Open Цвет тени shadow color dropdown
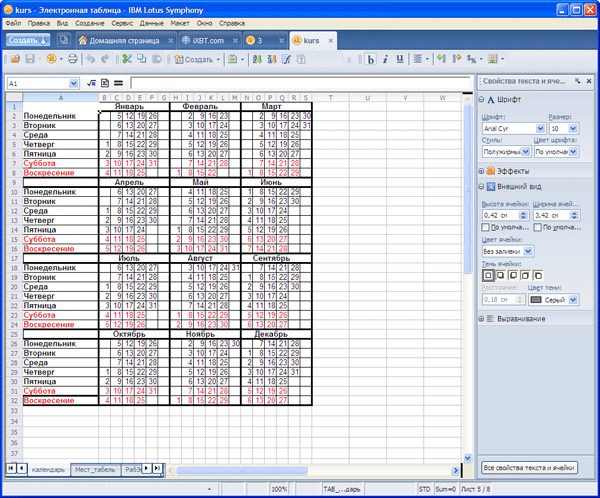The width and height of the screenshot is (600, 498). 573,300
